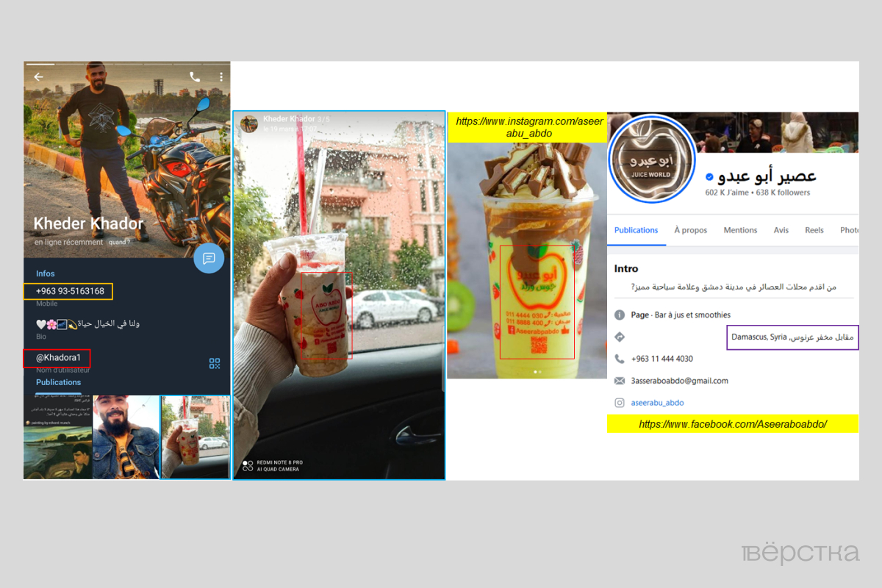Open the three-dot overflow menu
Screen dimensions: 882x588
click(x=221, y=76)
